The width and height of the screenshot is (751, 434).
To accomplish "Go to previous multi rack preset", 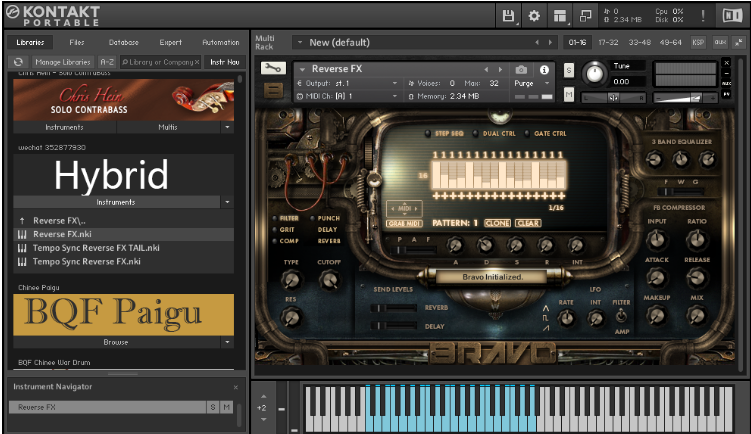I will point(537,42).
